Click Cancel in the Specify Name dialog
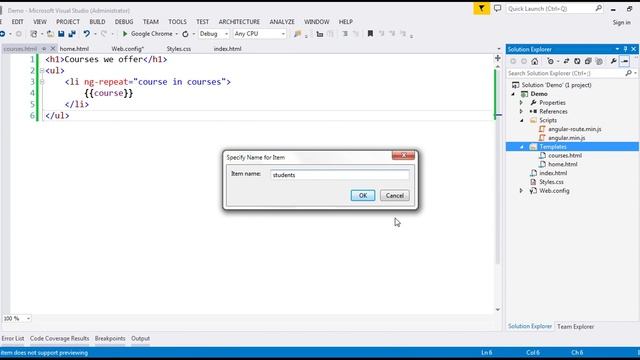This screenshot has width=640, height=360. point(395,196)
